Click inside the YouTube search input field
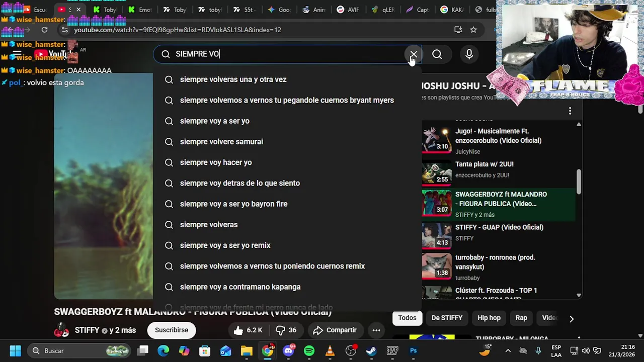The width and height of the screenshot is (644, 362). tap(287, 54)
